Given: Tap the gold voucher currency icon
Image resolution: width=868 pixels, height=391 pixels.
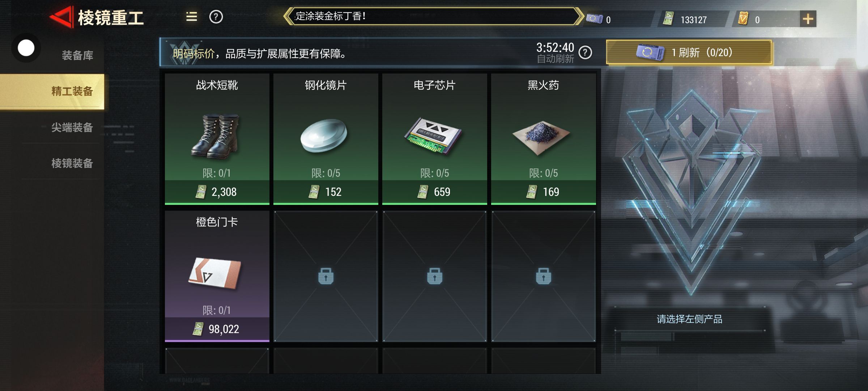Looking at the screenshot, I should click(743, 18).
